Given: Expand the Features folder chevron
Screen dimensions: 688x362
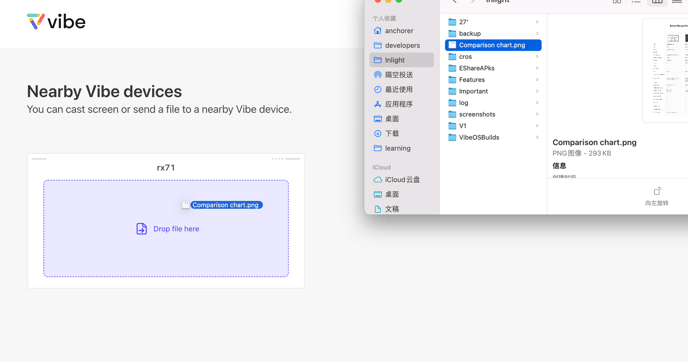Looking at the screenshot, I should (537, 79).
